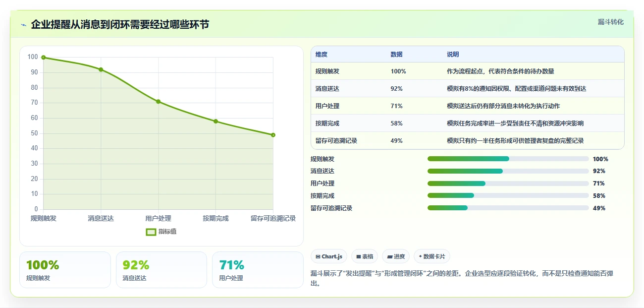Click the 留存可追溯记录 49% progress bar

click(x=508, y=208)
